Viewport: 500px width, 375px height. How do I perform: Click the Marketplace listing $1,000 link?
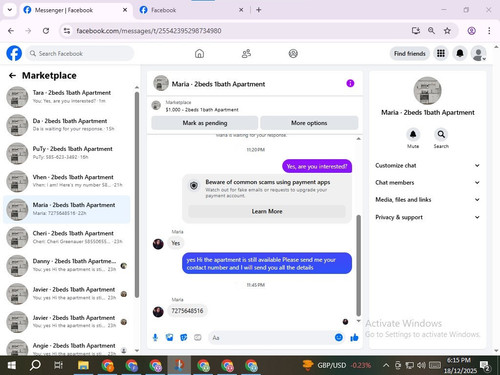click(x=202, y=110)
